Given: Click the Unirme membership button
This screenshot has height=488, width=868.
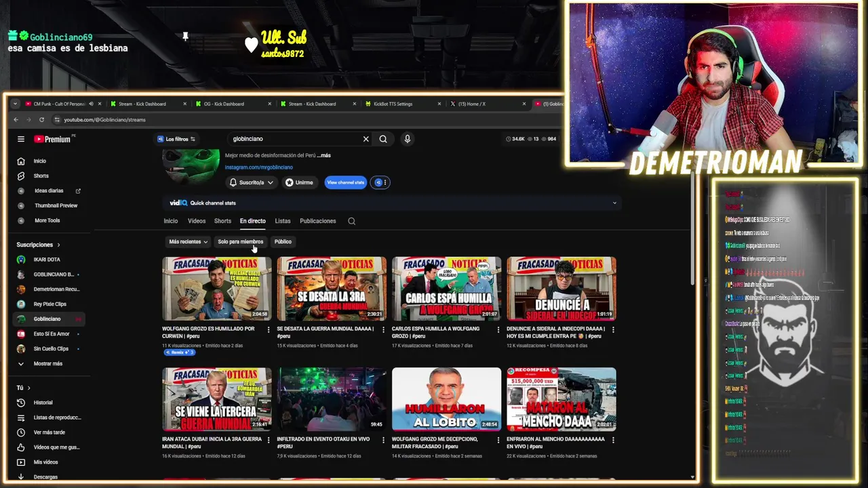Looking at the screenshot, I should pos(300,182).
